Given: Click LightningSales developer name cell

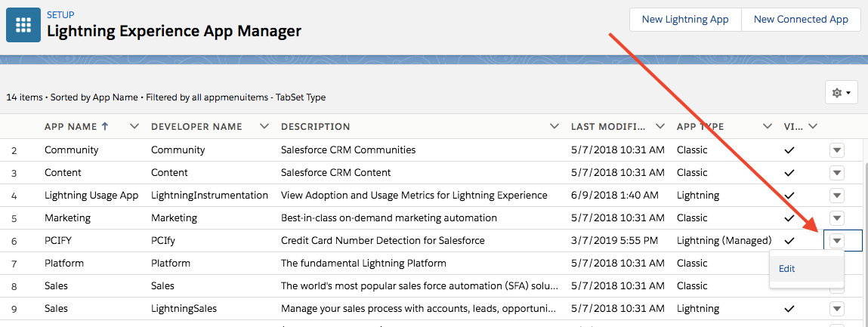Looking at the screenshot, I should point(184,309).
